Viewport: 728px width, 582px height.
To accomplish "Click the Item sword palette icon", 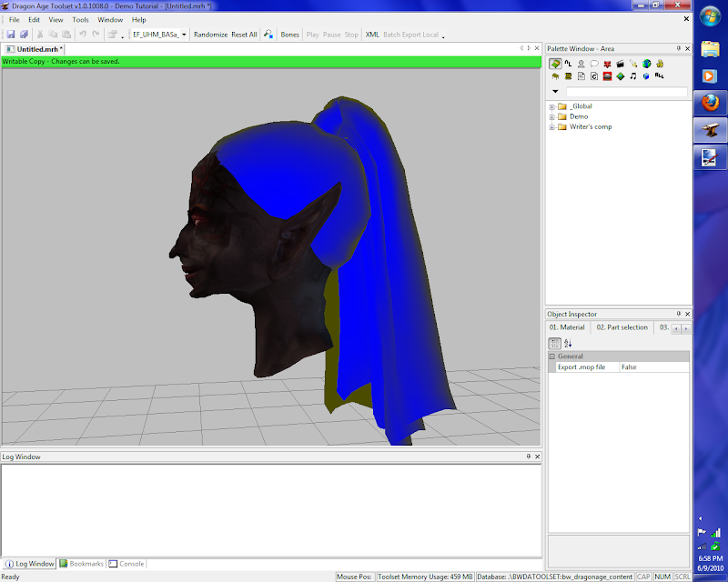I will 632,64.
